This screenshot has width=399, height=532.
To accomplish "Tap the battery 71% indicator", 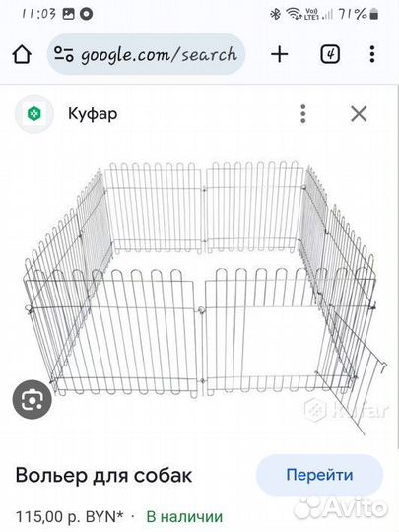I will point(359,14).
